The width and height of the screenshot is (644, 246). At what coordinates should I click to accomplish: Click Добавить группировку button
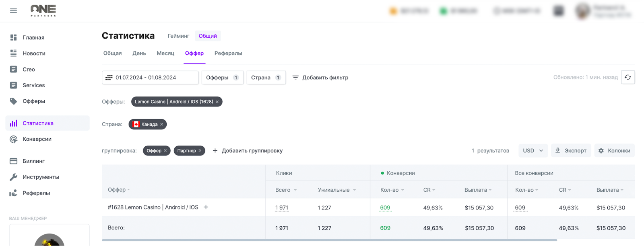pos(248,151)
